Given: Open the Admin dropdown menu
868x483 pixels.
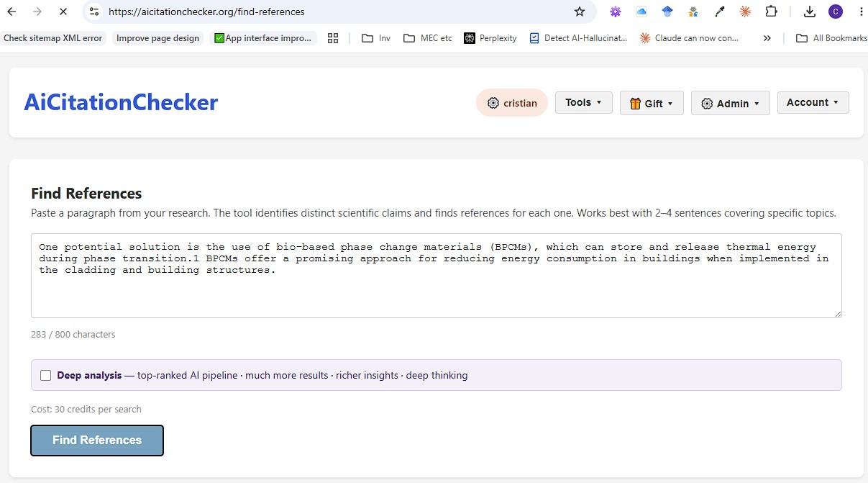Looking at the screenshot, I should [x=730, y=103].
